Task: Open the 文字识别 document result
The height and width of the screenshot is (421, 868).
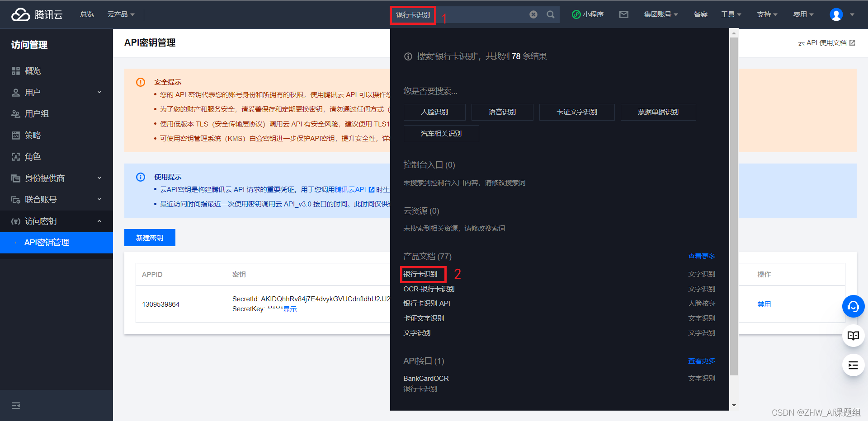Action: coord(417,333)
